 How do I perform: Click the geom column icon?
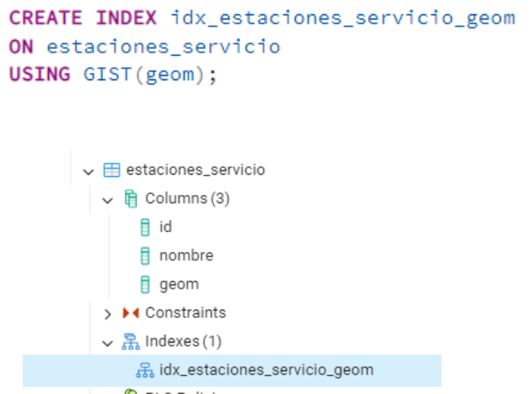(x=145, y=284)
